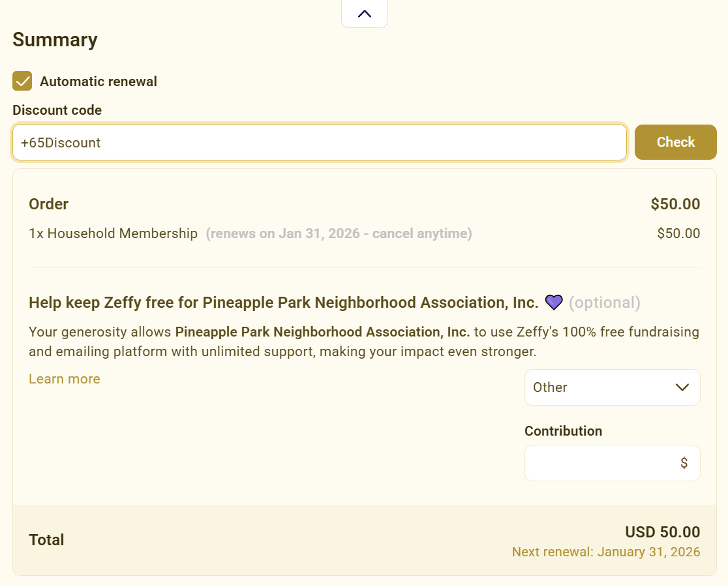This screenshot has width=728, height=585.
Task: Click the Automatic renewal label text
Action: click(98, 82)
